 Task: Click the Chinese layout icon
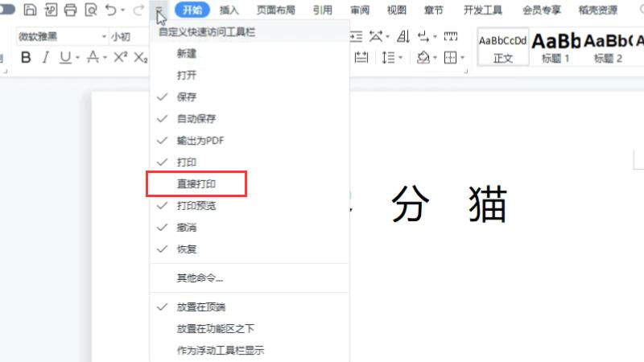tap(376, 36)
